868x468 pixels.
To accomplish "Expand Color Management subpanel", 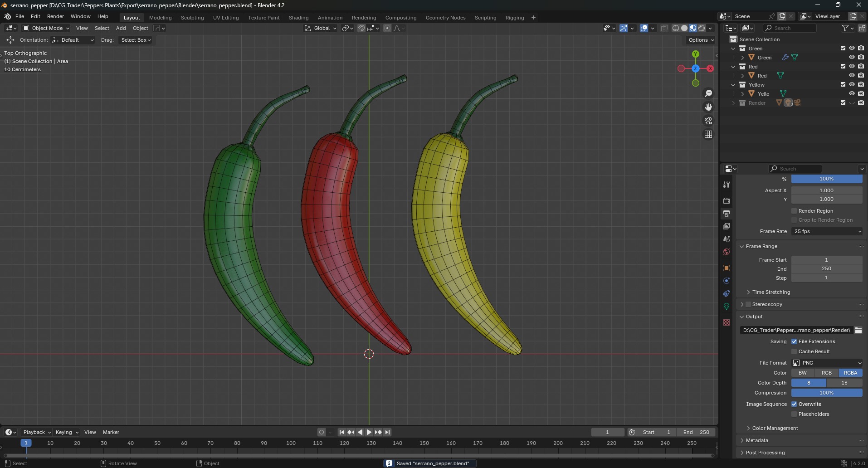I will (x=775, y=428).
